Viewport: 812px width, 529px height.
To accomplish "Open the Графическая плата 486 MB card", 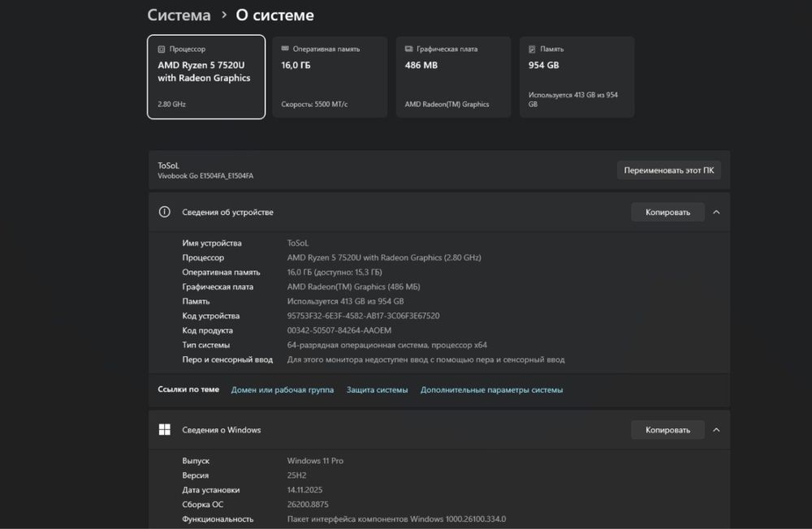I will point(453,76).
